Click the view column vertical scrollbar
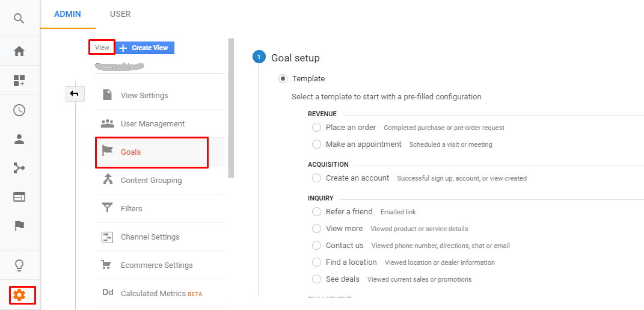Image resolution: width=644 pixels, height=310 pixels. pyautogui.click(x=232, y=108)
